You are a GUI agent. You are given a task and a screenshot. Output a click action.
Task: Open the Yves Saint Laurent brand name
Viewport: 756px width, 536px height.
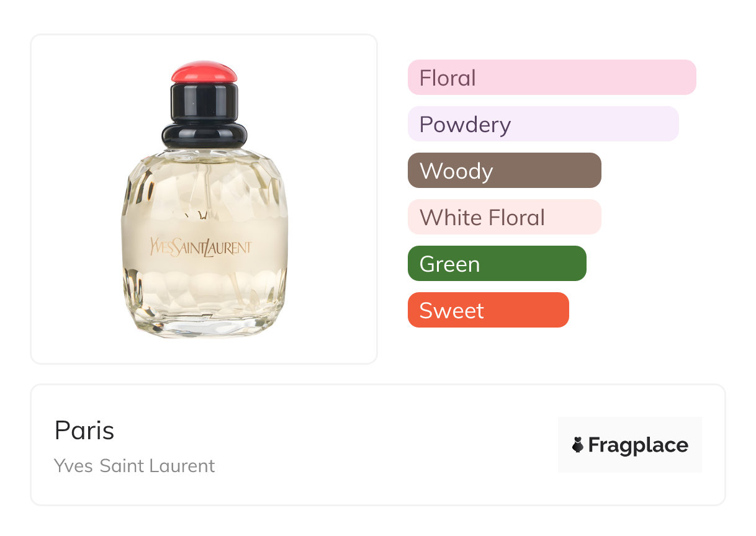(135, 465)
